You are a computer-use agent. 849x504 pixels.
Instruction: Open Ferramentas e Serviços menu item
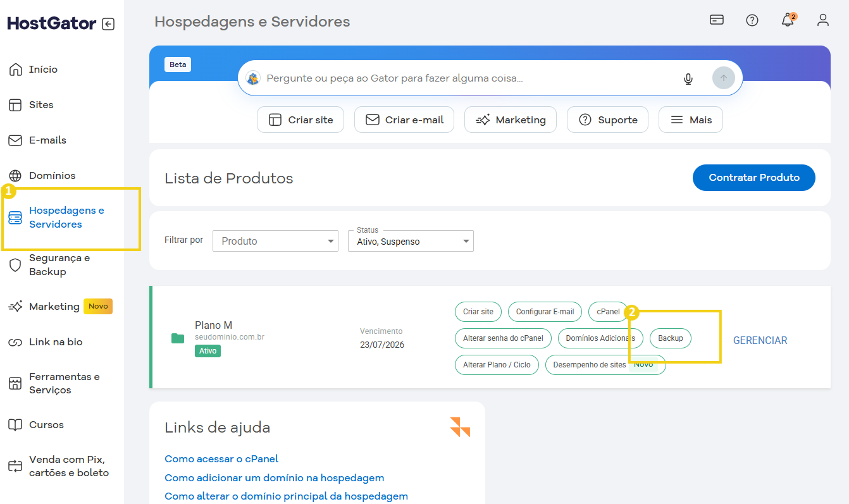65,383
